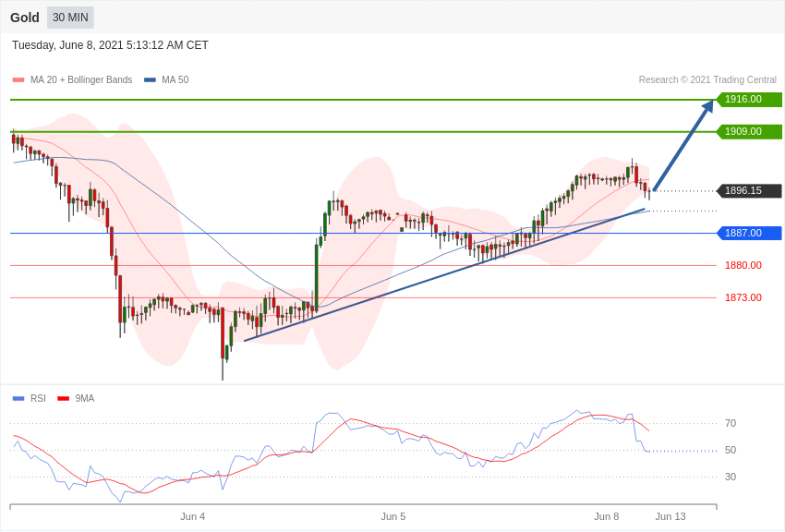Click the 9MA legend red swatch

click(64, 399)
